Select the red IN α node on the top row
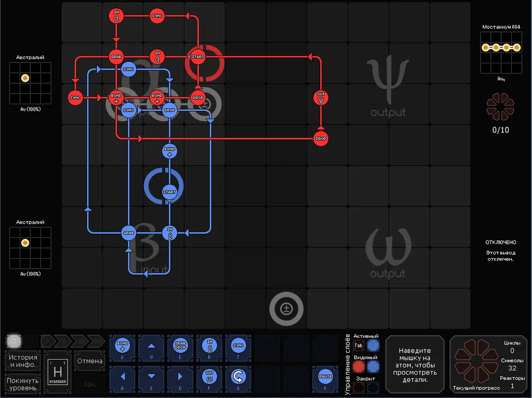The height and width of the screenshot is (398, 532). point(116,16)
